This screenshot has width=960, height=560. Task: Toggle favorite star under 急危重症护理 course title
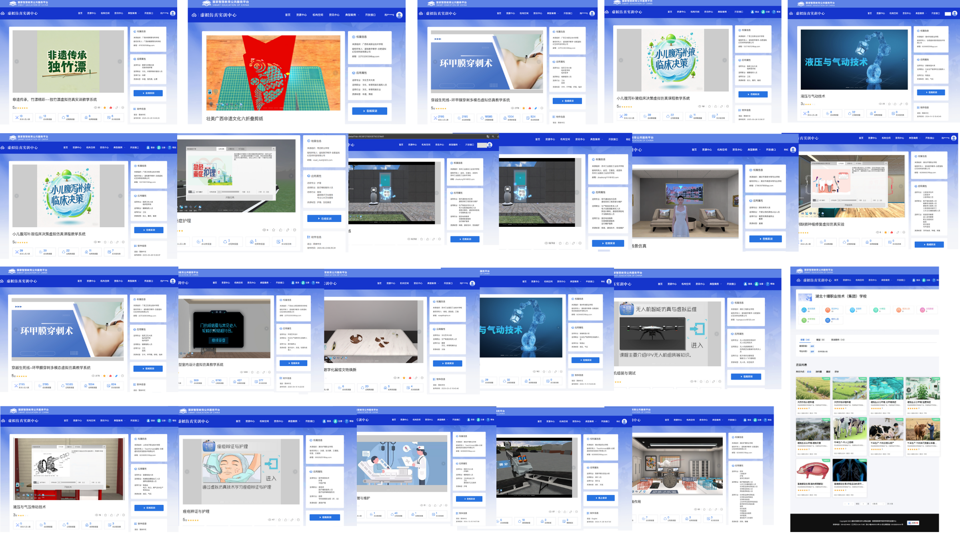pyautogui.click(x=274, y=230)
